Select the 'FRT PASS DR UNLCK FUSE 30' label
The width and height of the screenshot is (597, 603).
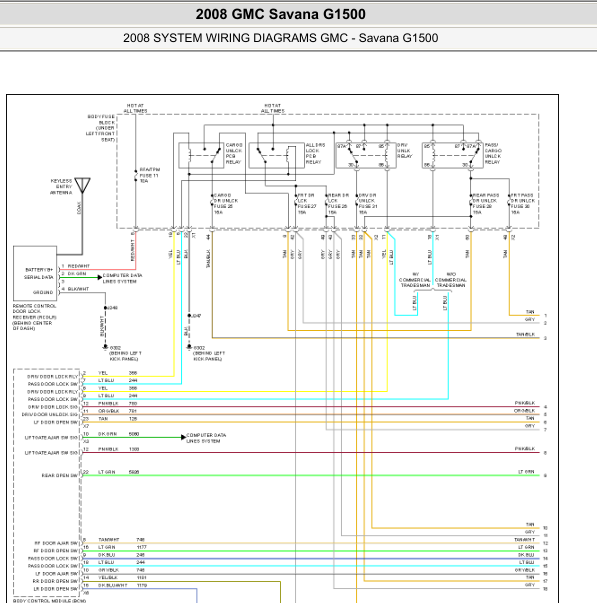point(523,204)
